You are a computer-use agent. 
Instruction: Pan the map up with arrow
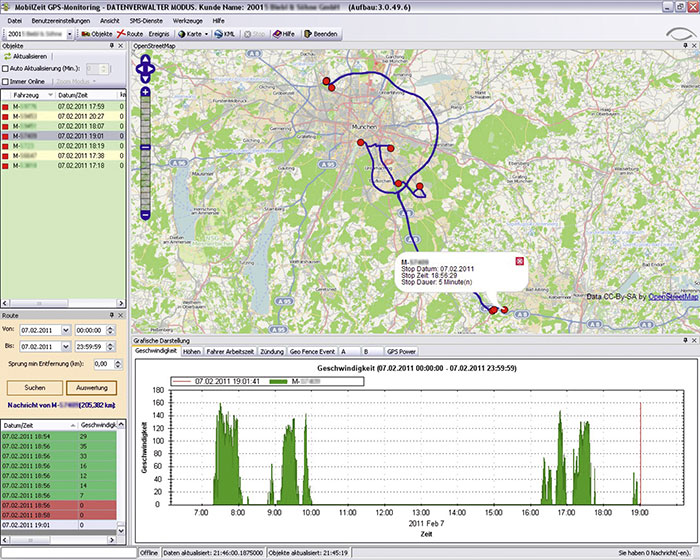(x=146, y=60)
